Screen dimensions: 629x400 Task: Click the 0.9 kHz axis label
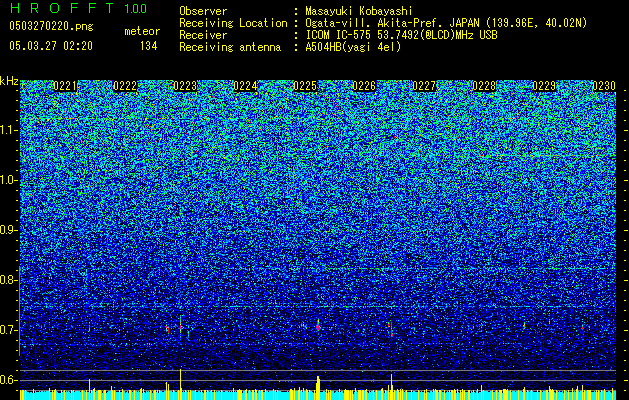(7, 230)
